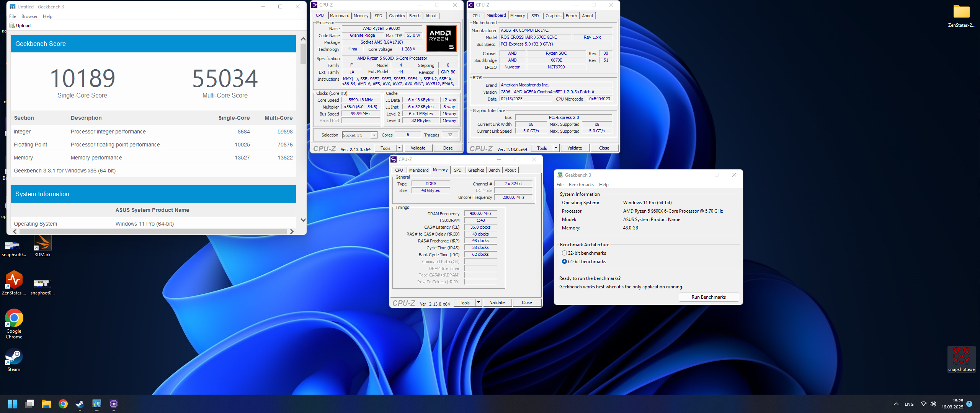Open the ZenStates desktop application icon
This screenshot has height=413, width=980.
[14, 283]
